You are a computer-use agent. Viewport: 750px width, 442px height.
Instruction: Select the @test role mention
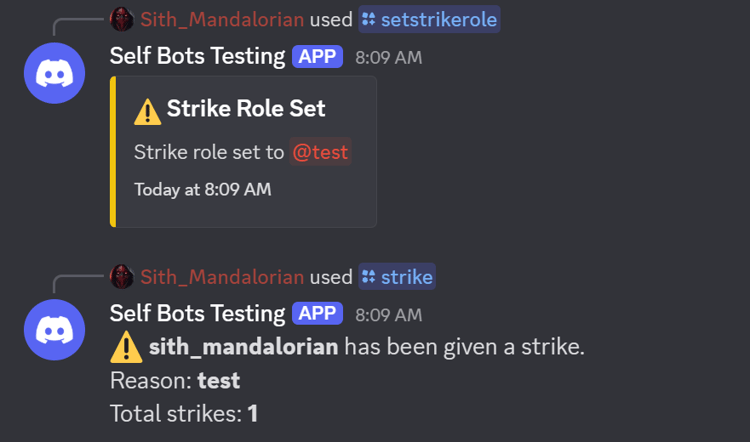(x=320, y=152)
